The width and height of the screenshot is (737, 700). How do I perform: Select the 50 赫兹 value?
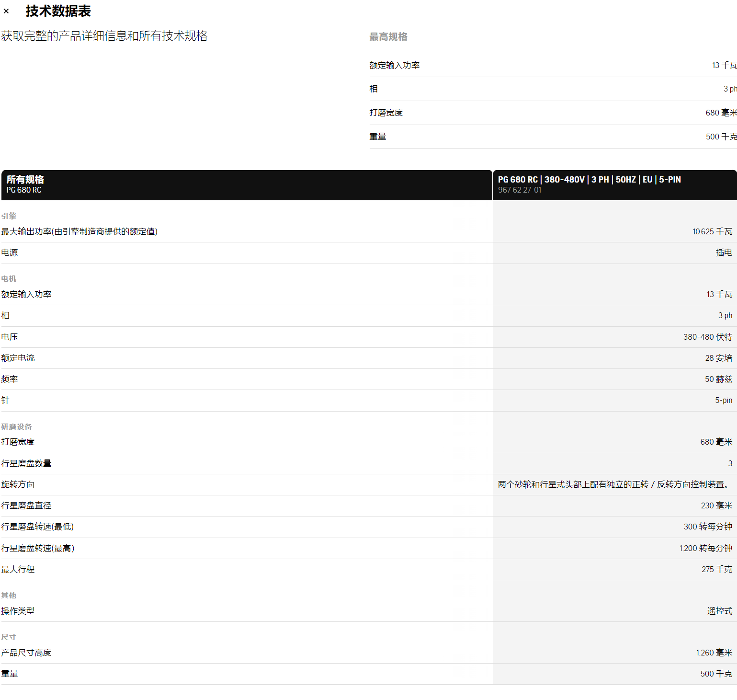719,379
